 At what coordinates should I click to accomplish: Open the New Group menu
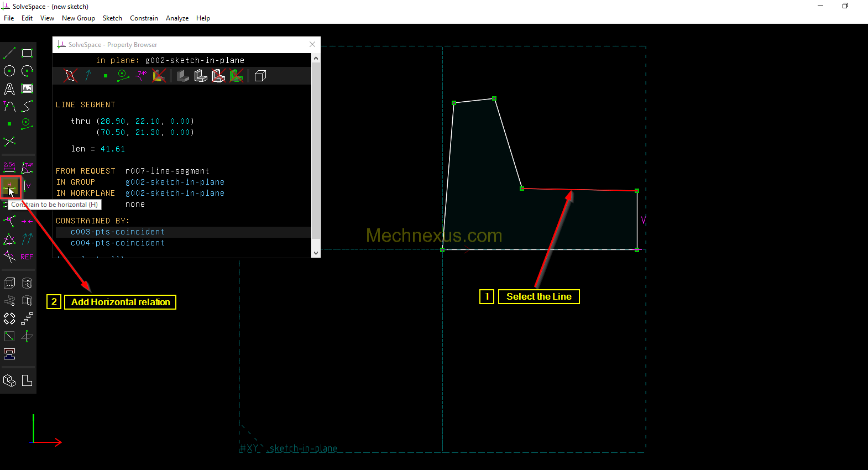(x=79, y=18)
